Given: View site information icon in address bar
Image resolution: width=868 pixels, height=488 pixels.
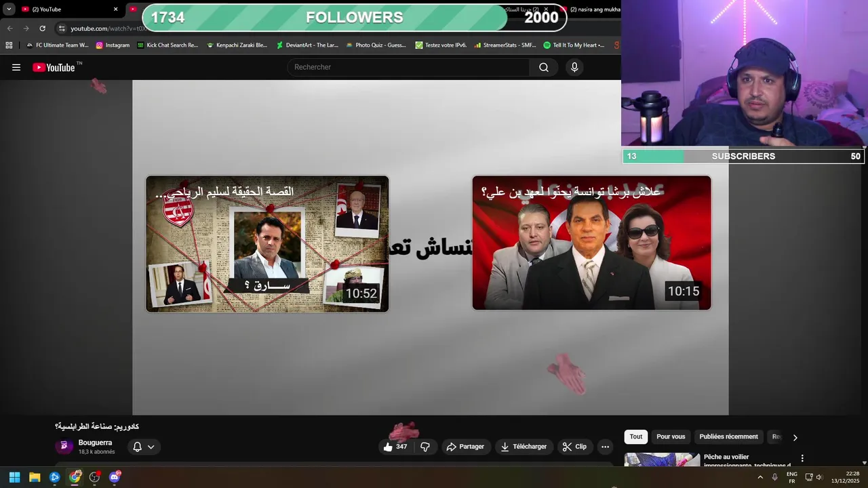Looking at the screenshot, I should click(x=62, y=28).
